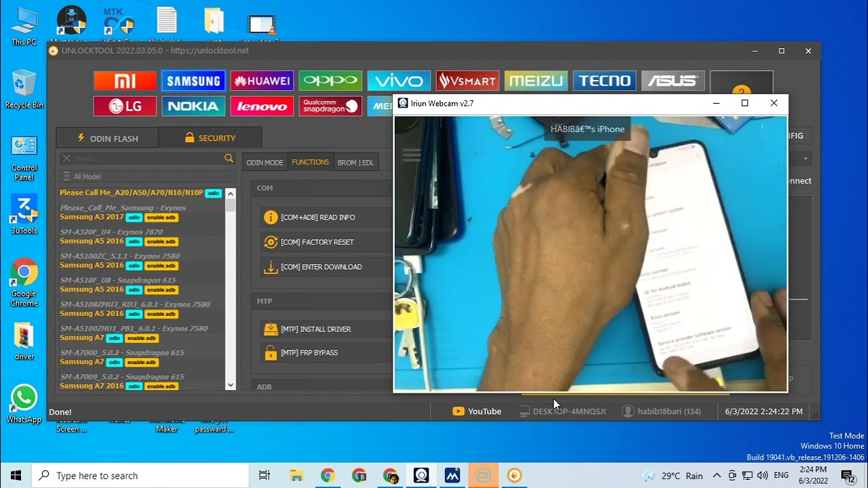
Task: Select the OPPO brand icon
Action: (330, 81)
